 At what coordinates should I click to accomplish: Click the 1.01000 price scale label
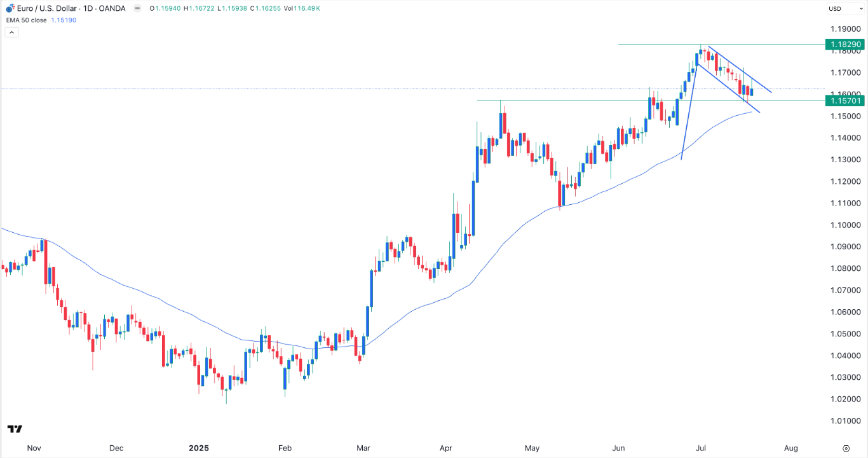pos(845,420)
